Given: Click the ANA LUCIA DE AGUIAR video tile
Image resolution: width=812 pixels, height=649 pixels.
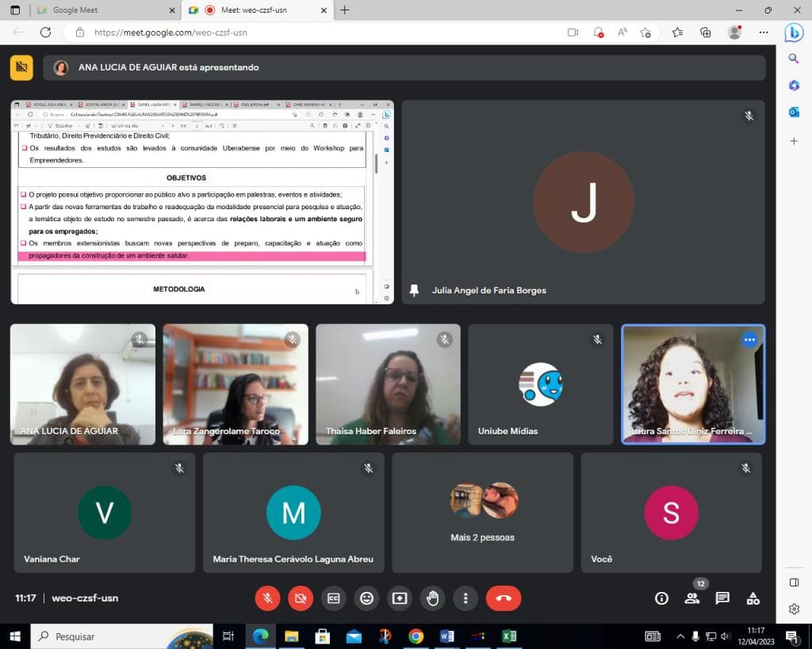Looking at the screenshot, I should (x=82, y=384).
